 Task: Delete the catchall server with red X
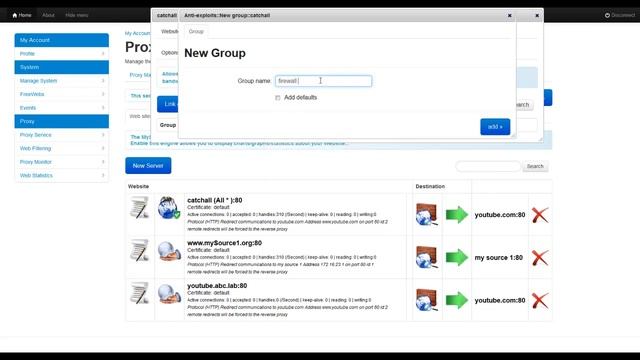point(540,215)
